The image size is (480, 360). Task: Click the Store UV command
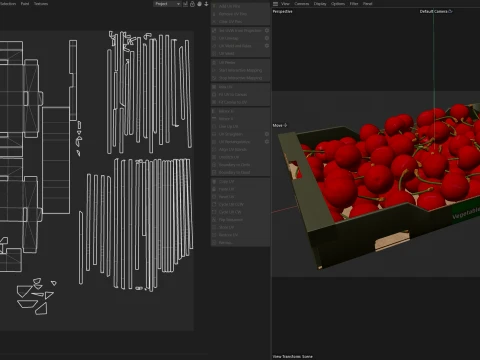coord(240,227)
